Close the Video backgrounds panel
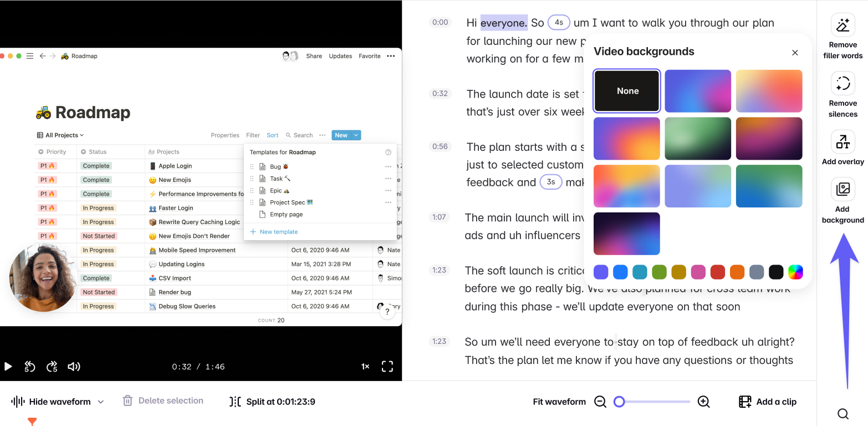 pos(795,53)
